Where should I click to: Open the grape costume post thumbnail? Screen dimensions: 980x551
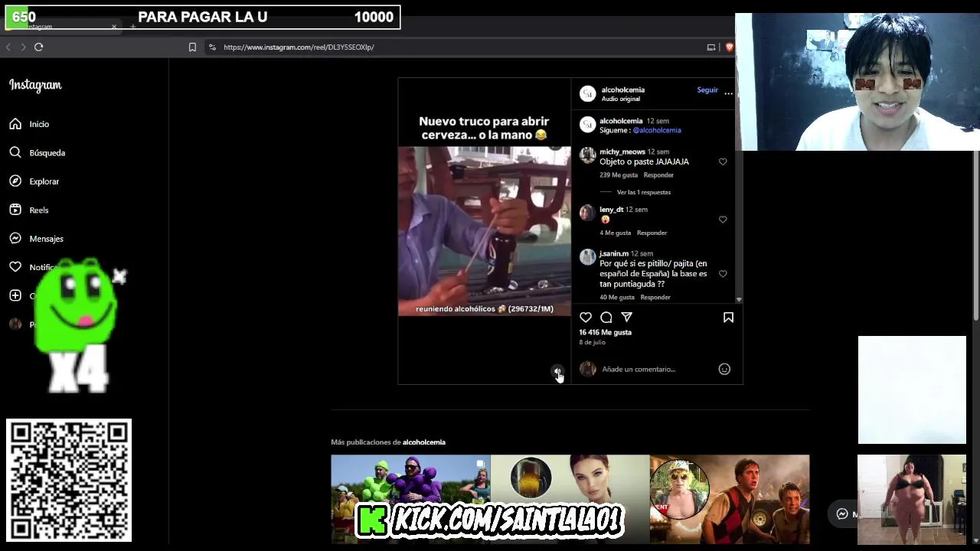coord(410,499)
